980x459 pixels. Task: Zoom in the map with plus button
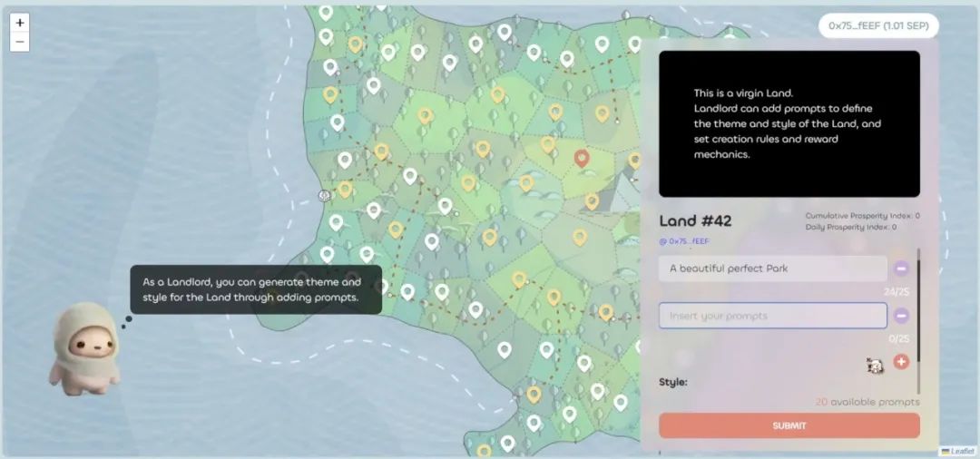20,23
